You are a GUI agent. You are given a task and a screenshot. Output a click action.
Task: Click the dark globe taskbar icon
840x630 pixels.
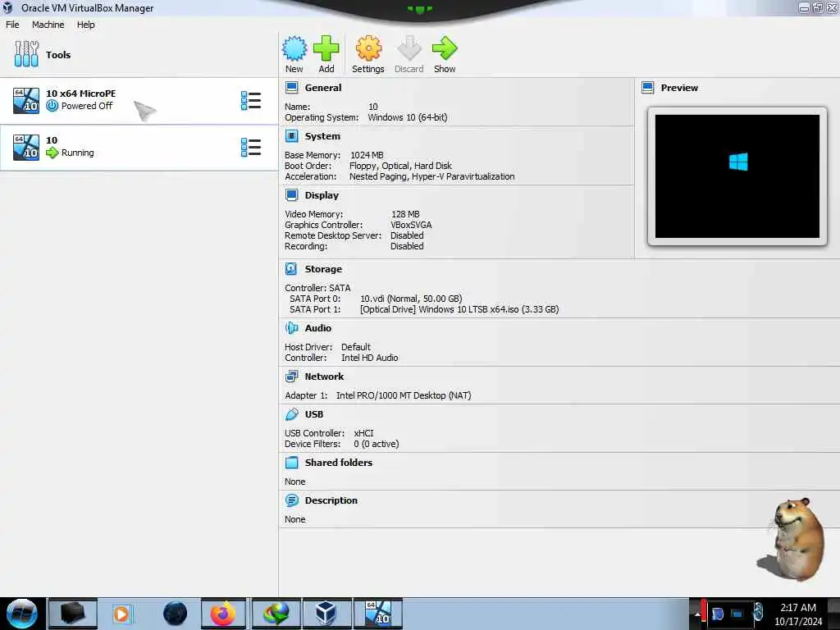click(176, 614)
